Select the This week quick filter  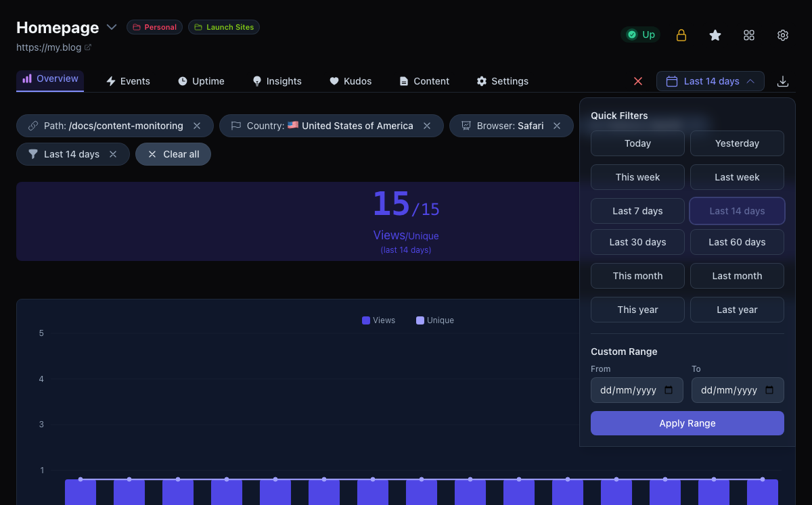coord(637,177)
